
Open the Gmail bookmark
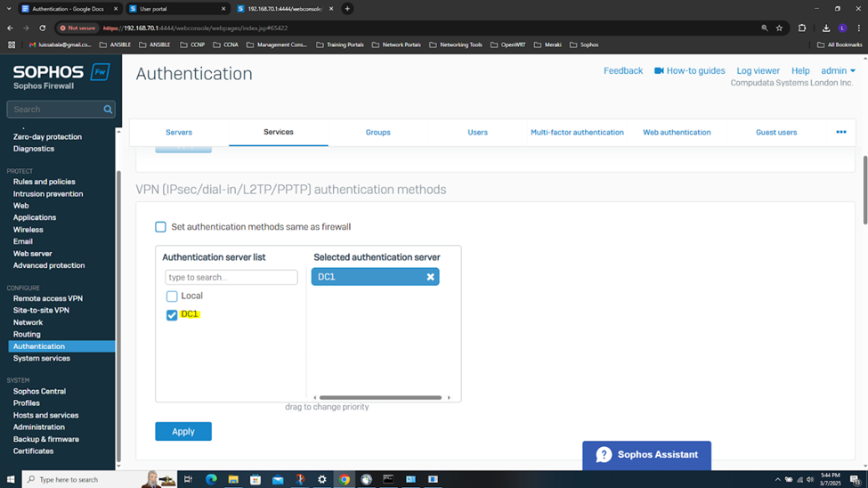60,45
